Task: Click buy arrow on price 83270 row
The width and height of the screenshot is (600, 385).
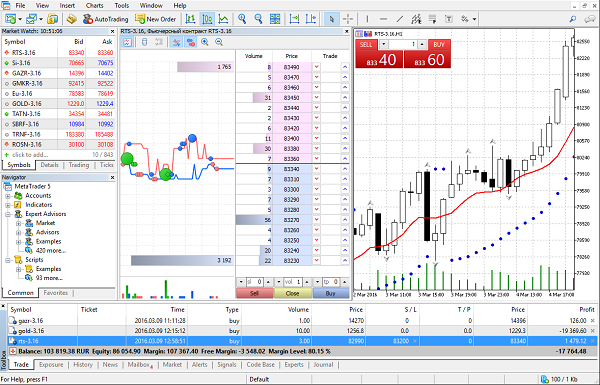Action: (x=345, y=220)
